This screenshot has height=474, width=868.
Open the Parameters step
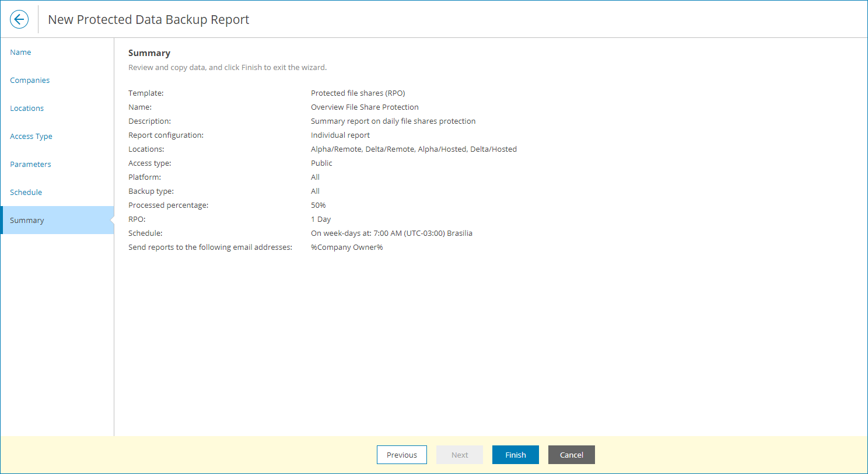[30, 164]
